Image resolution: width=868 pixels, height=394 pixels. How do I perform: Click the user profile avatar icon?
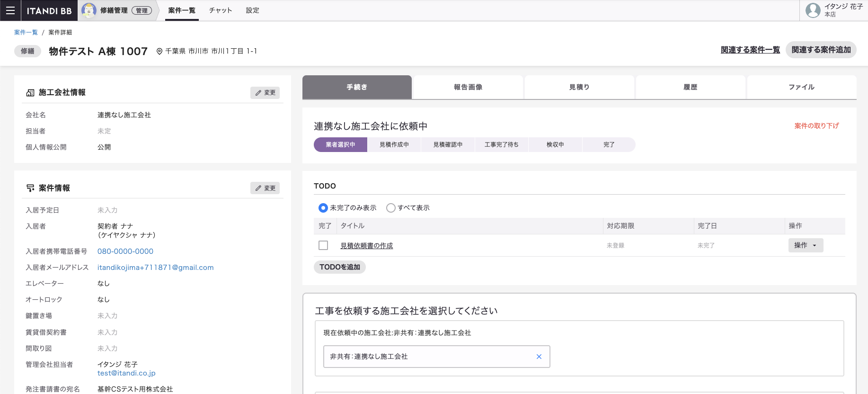point(813,10)
